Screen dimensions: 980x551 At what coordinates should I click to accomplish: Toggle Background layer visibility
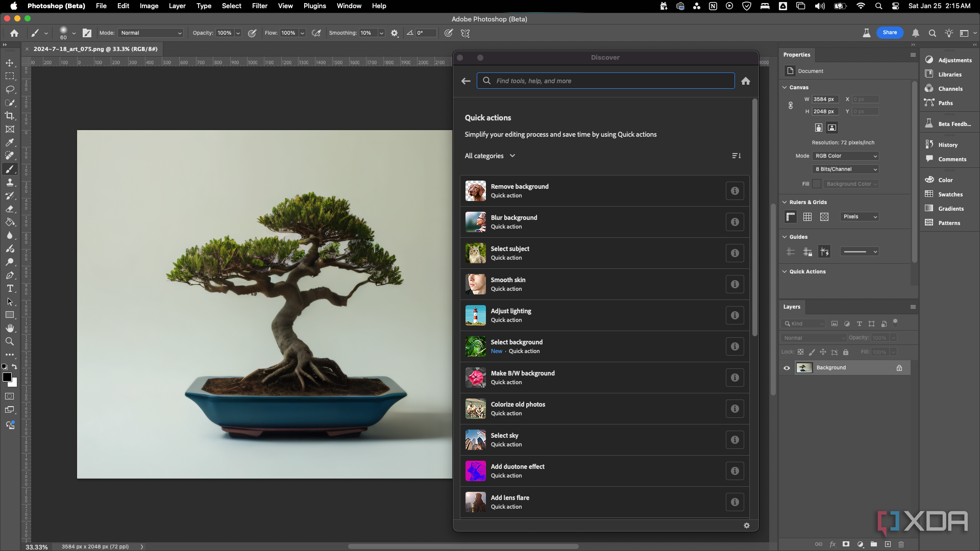pos(787,367)
